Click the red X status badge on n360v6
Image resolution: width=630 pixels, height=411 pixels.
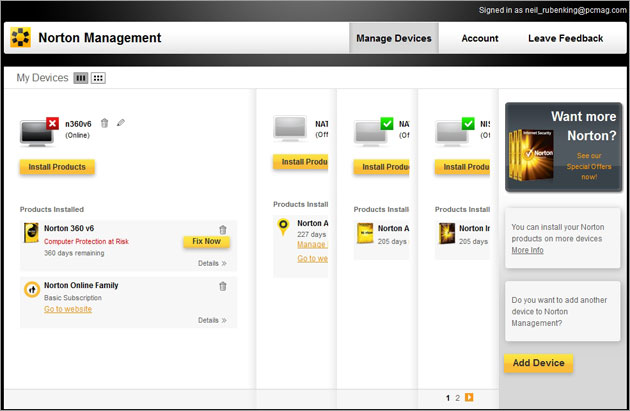point(52,123)
